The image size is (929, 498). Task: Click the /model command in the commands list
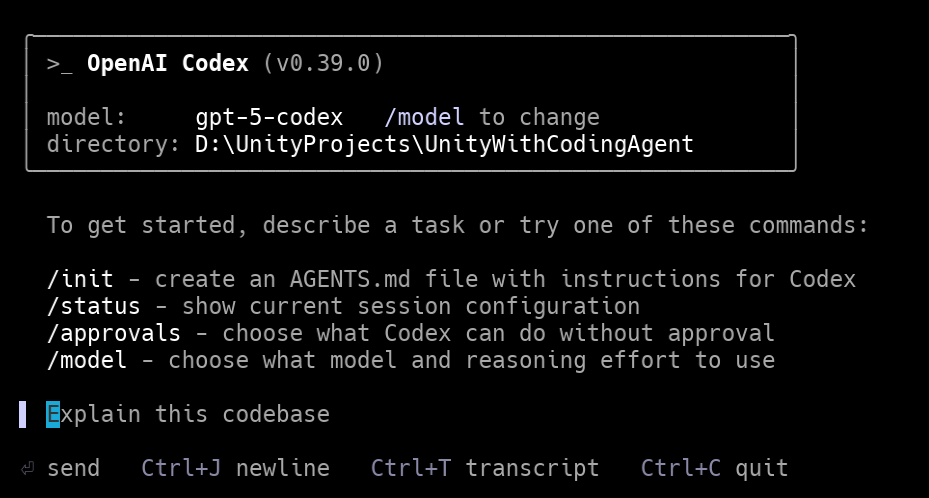click(x=87, y=360)
